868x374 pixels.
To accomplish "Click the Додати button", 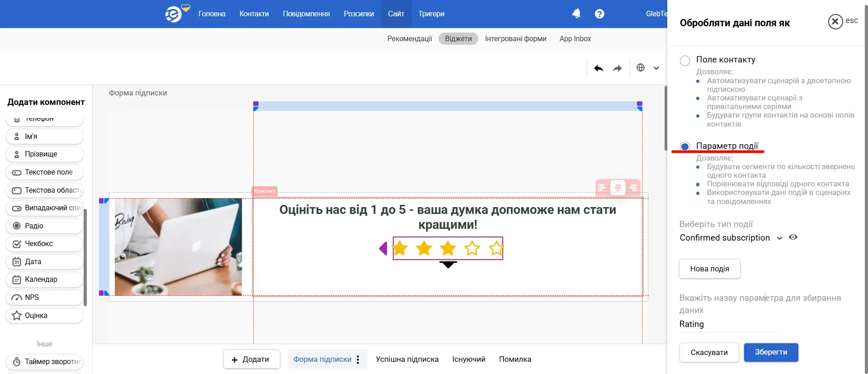I will click(251, 360).
